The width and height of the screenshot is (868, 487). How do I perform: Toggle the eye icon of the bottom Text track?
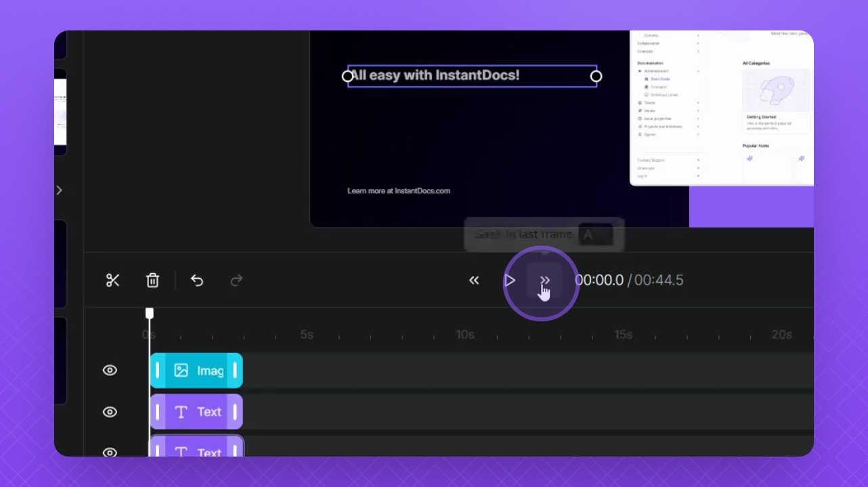110,452
